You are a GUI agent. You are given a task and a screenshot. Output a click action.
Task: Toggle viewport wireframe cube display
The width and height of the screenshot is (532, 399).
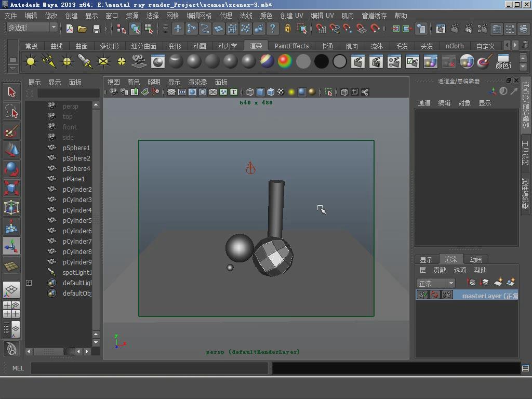250,92
